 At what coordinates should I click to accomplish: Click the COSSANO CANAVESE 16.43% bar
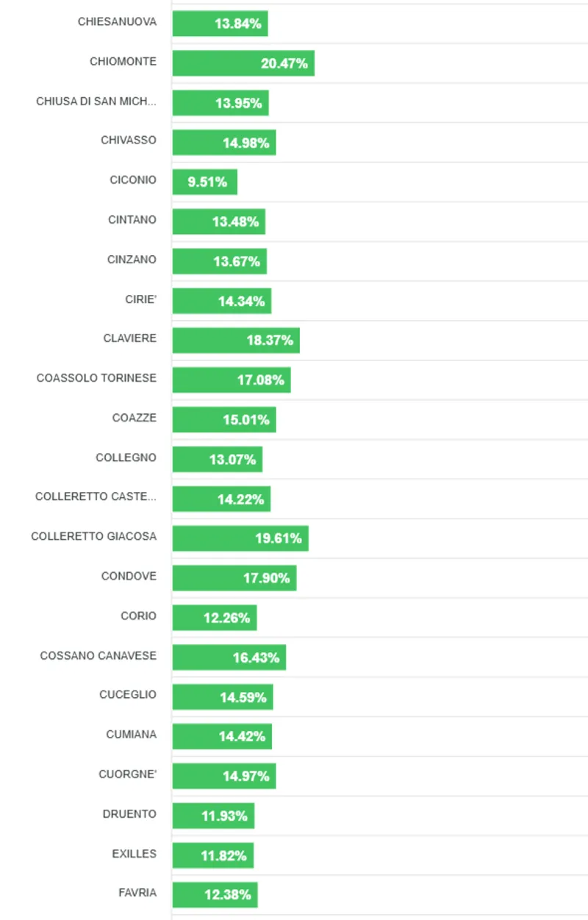click(229, 657)
